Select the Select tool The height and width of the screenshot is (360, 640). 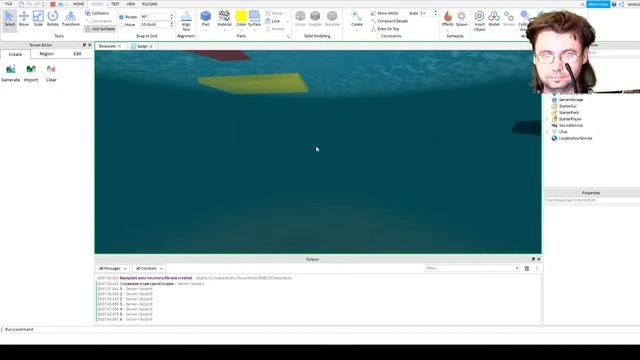9,19
